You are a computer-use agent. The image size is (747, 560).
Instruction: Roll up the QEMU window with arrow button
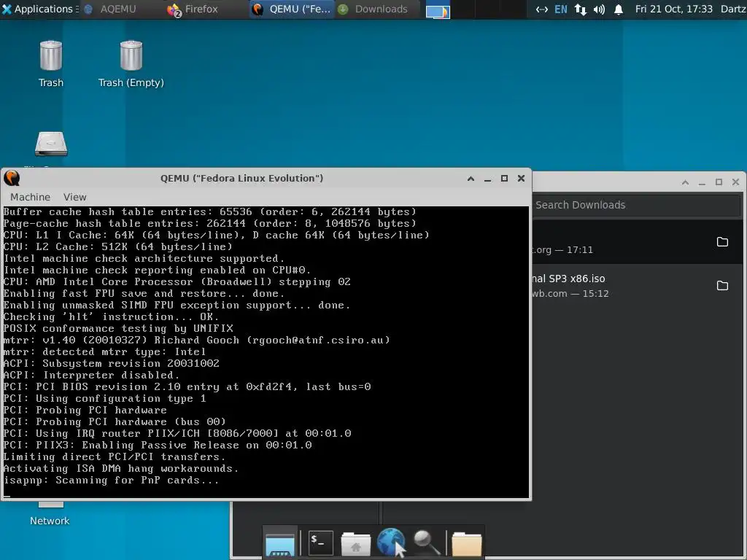(471, 179)
